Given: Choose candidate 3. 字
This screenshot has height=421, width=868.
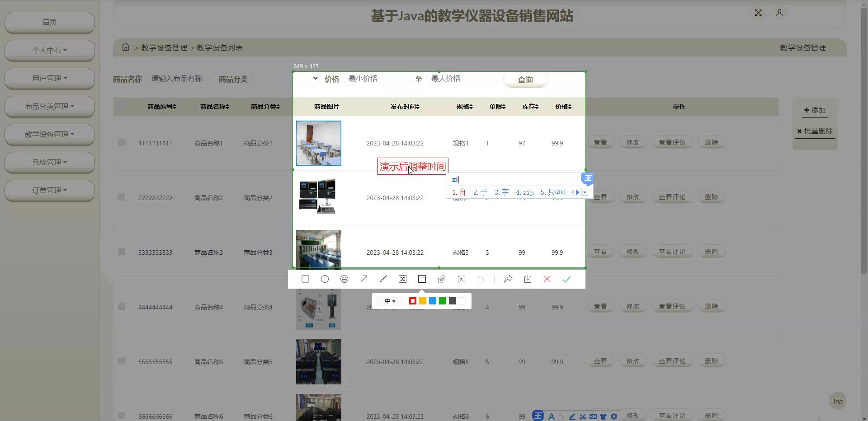Looking at the screenshot, I should click(x=501, y=192).
